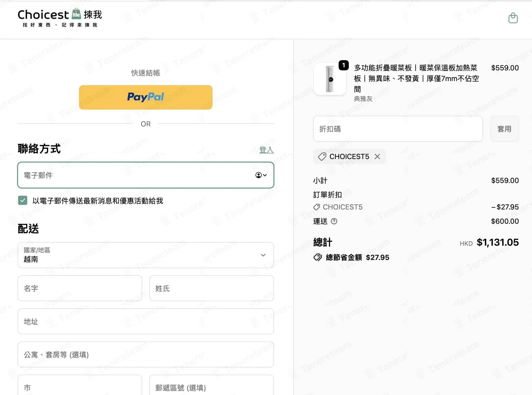Remove the CHOICEST5 discount code tag
The width and height of the screenshot is (532, 395).
coord(377,156)
